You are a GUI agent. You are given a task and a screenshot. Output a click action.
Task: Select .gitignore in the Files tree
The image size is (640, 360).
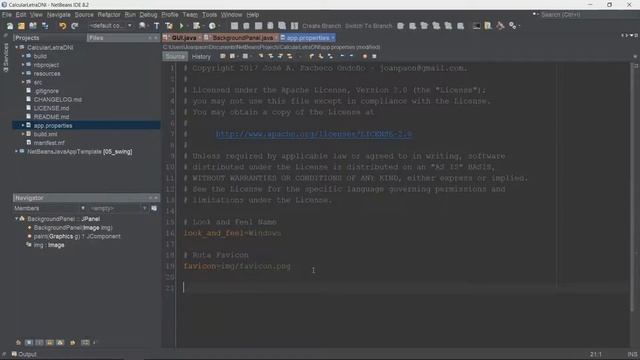(x=46, y=91)
